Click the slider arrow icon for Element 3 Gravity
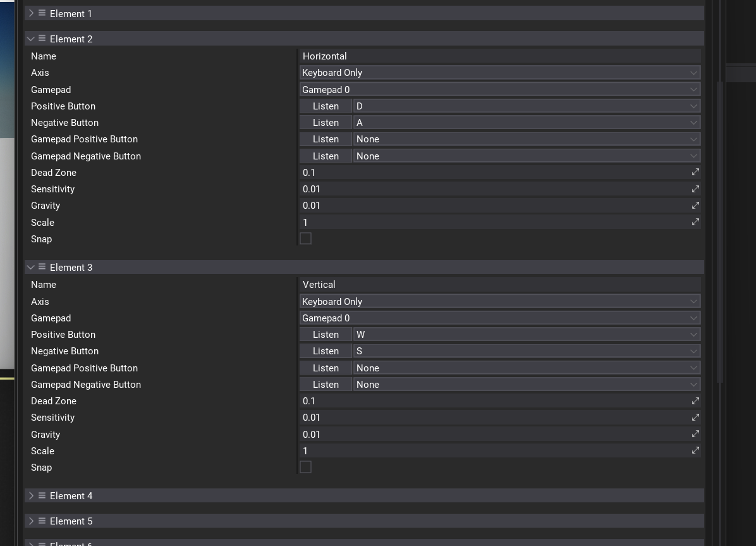 click(695, 434)
